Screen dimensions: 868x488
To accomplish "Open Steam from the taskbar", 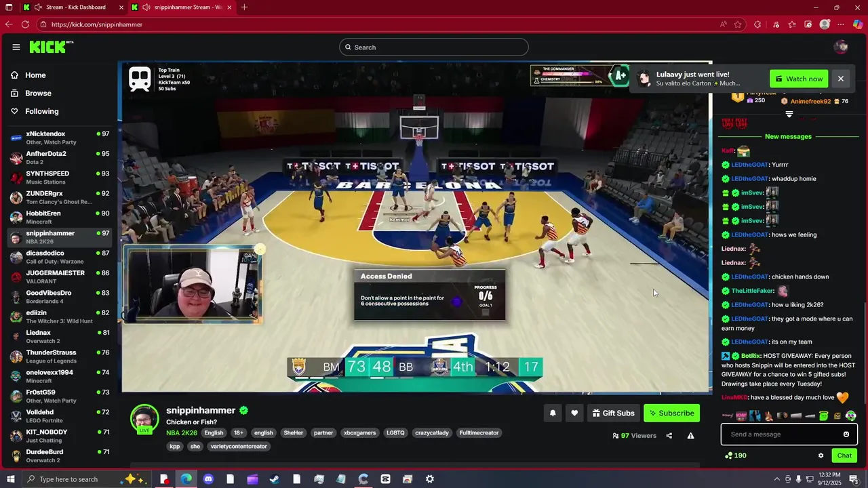I will [x=275, y=479].
